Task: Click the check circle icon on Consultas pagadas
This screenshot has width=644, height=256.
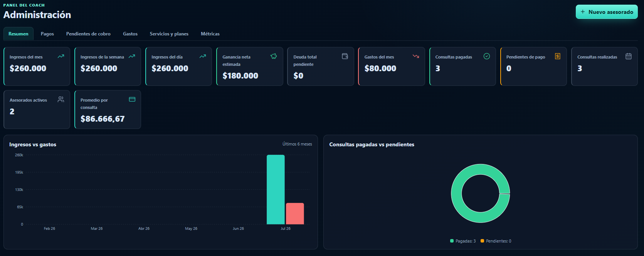Action: [x=487, y=56]
